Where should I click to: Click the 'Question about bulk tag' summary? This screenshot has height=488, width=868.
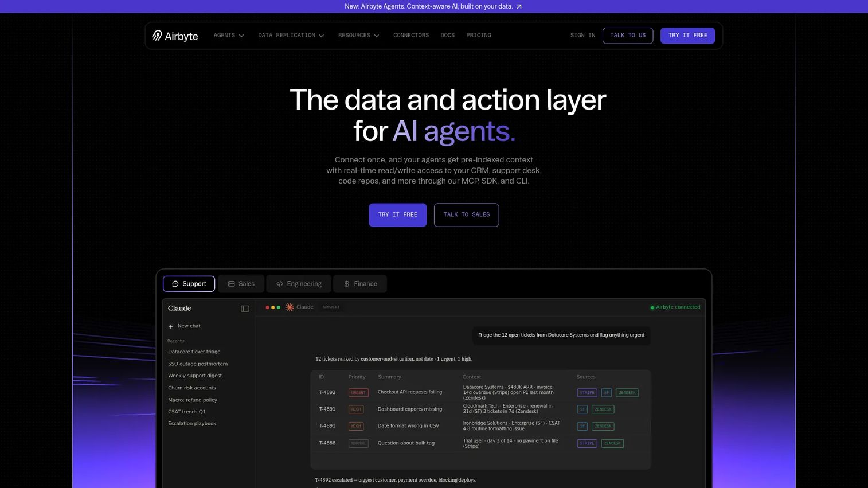(406, 443)
